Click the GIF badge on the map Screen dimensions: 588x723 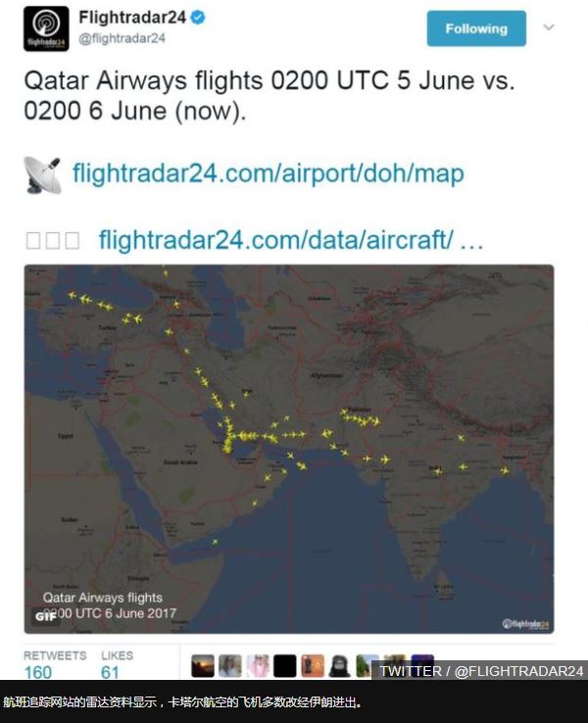coord(45,616)
